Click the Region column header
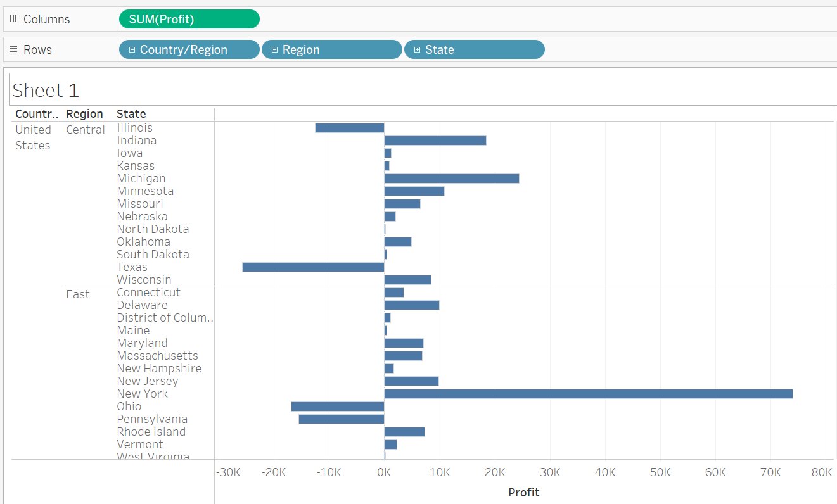The height and width of the screenshot is (504, 837). click(x=86, y=113)
